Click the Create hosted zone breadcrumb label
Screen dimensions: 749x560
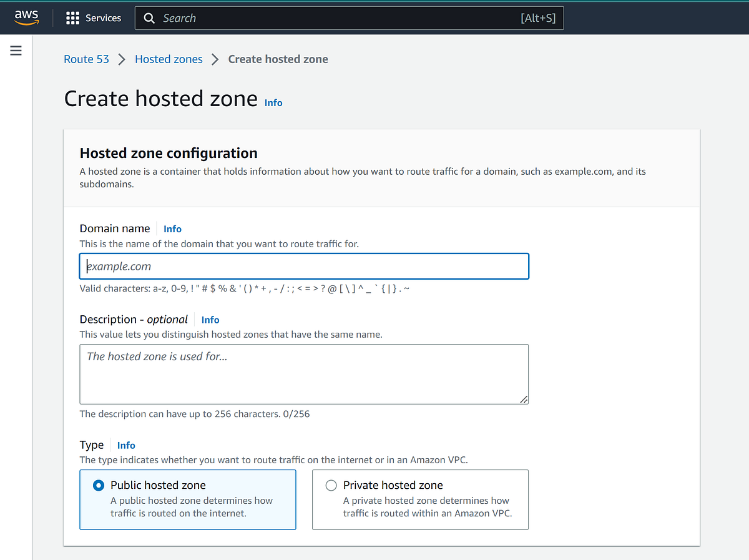[x=278, y=59]
